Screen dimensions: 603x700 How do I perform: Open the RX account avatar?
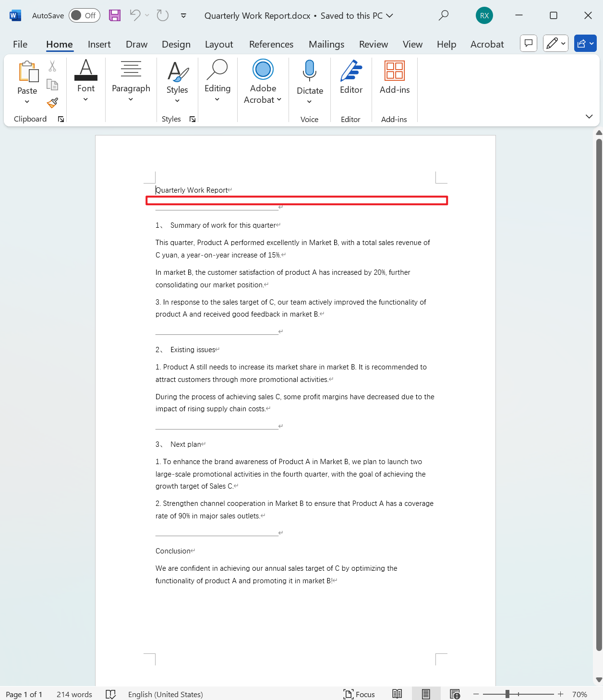pyautogui.click(x=484, y=15)
